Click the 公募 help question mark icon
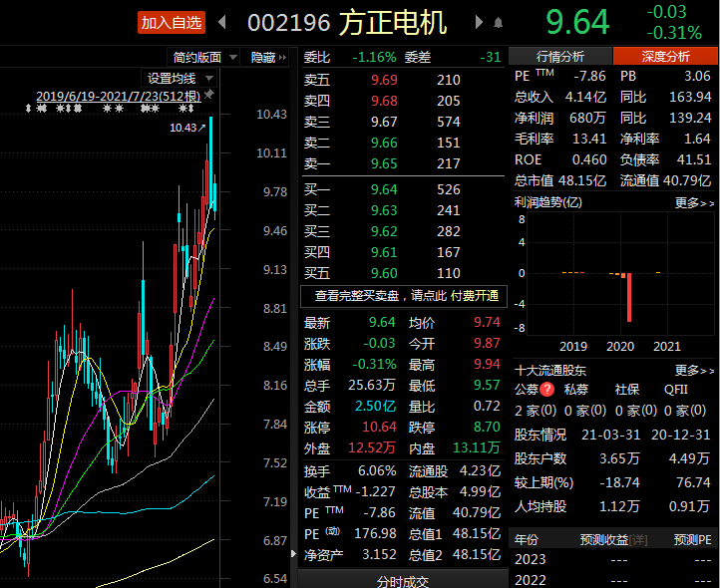This screenshot has width=720, height=588. tap(546, 390)
